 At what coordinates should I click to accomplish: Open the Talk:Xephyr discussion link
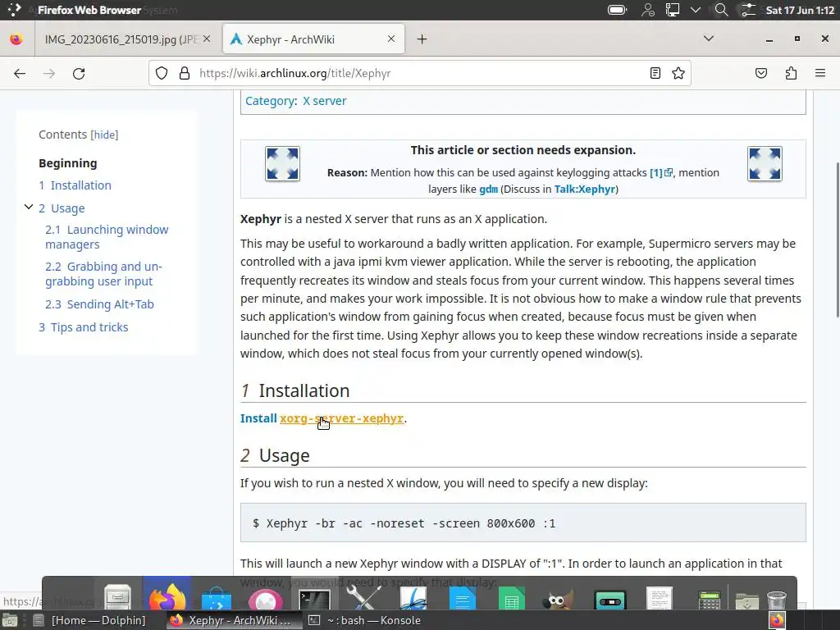tap(584, 189)
